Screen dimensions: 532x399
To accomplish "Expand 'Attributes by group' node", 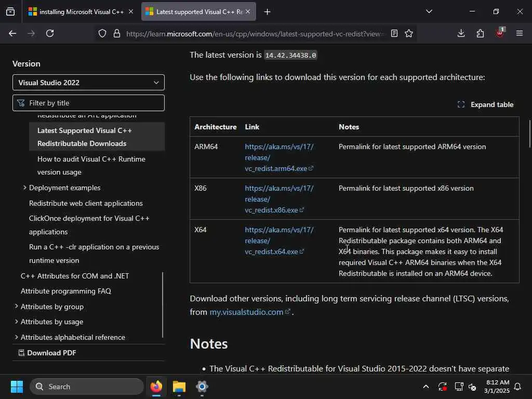I will click(x=16, y=307).
